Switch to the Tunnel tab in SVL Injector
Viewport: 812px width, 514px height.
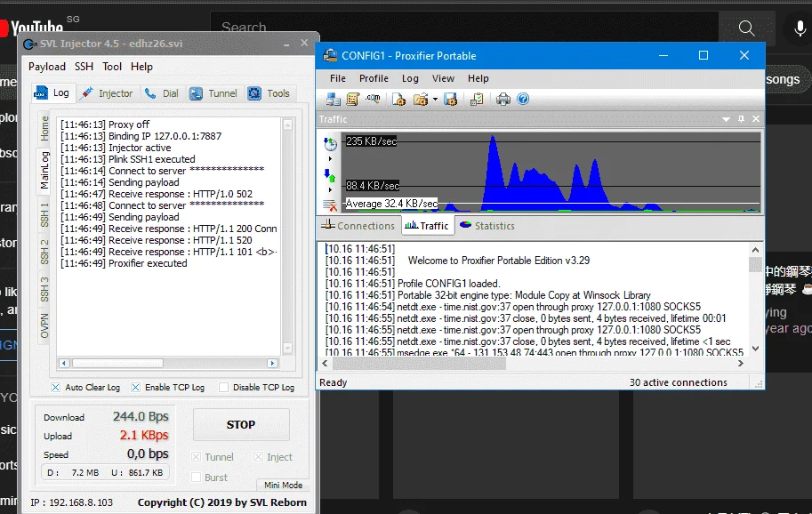tap(213, 93)
